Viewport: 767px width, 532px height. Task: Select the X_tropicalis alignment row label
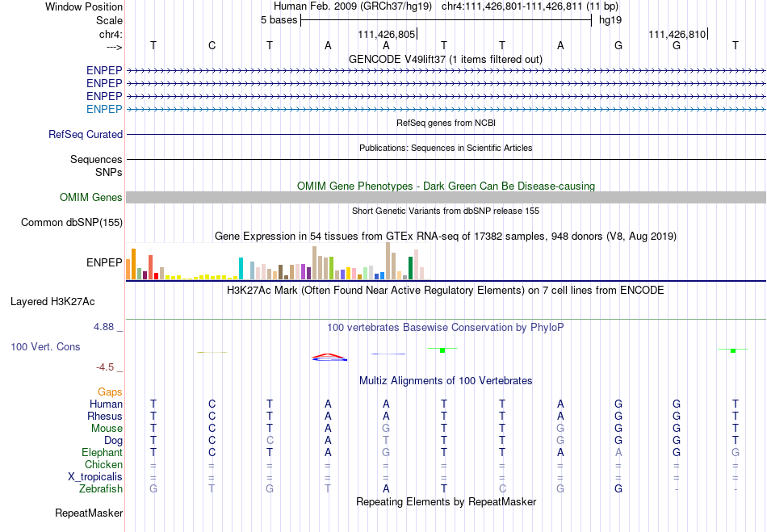coord(95,477)
